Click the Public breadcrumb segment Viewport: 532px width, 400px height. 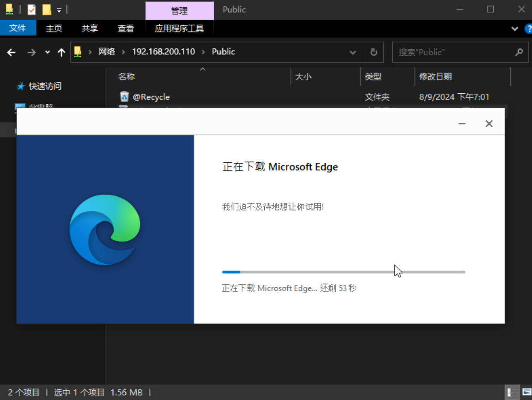223,52
